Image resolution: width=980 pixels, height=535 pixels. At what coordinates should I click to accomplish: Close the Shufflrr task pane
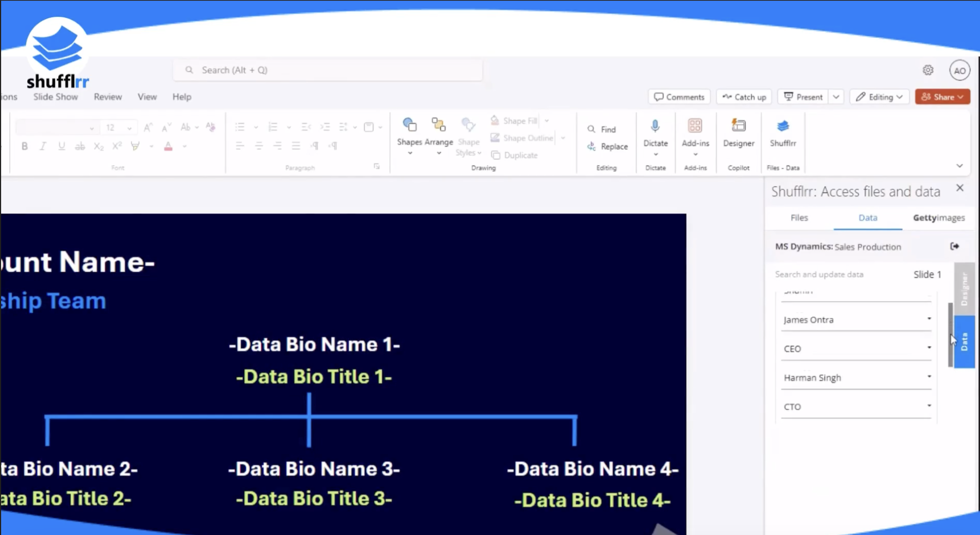tap(960, 188)
